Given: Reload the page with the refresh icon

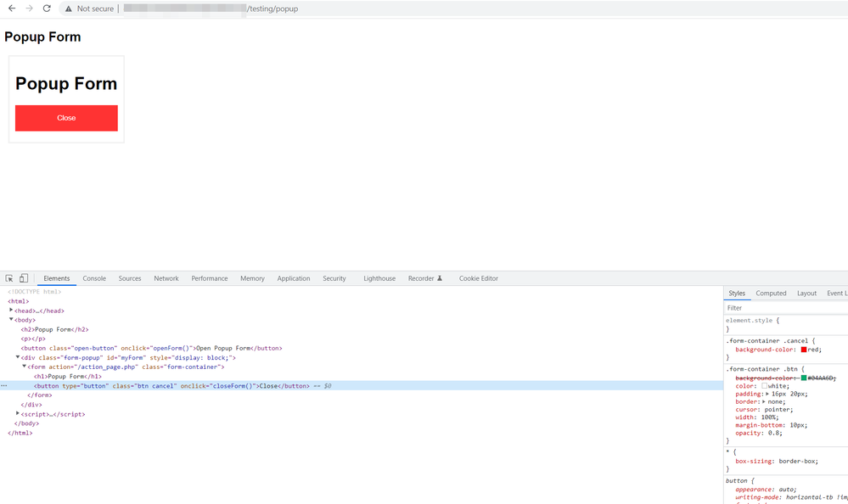Looking at the screenshot, I should click(x=47, y=8).
